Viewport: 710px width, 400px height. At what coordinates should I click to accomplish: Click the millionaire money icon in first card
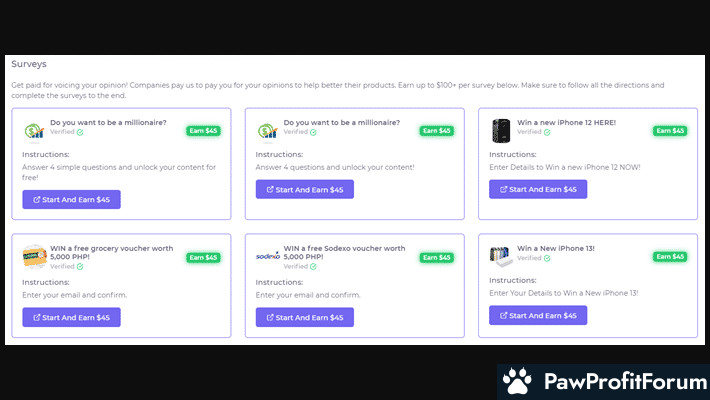[34, 131]
